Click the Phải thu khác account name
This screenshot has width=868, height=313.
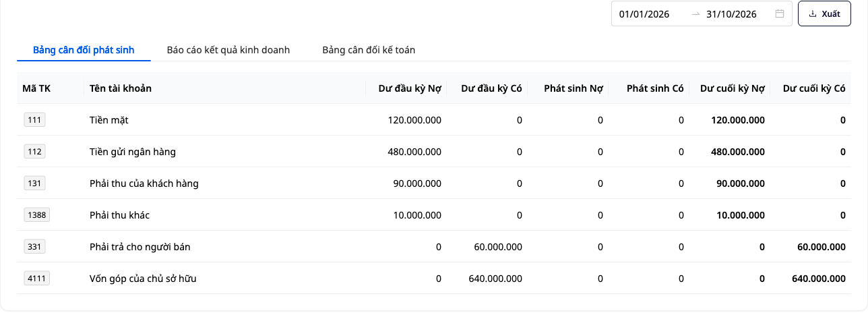119,215
